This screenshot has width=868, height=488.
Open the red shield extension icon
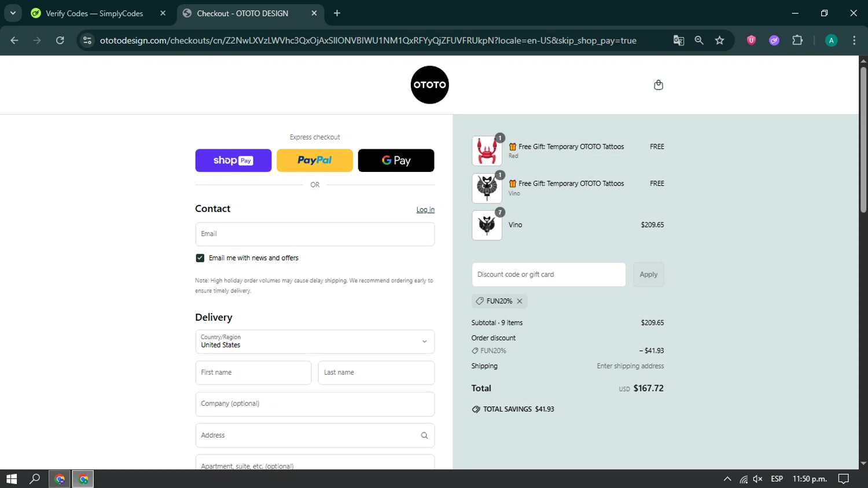[x=751, y=40]
